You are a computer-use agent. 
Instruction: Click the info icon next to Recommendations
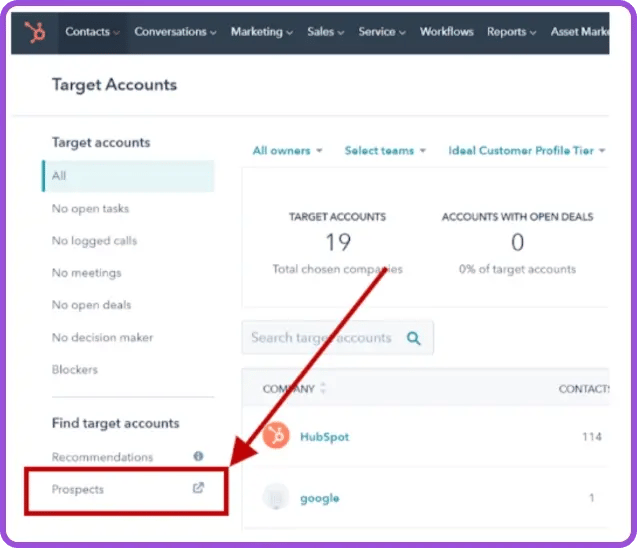(x=198, y=456)
